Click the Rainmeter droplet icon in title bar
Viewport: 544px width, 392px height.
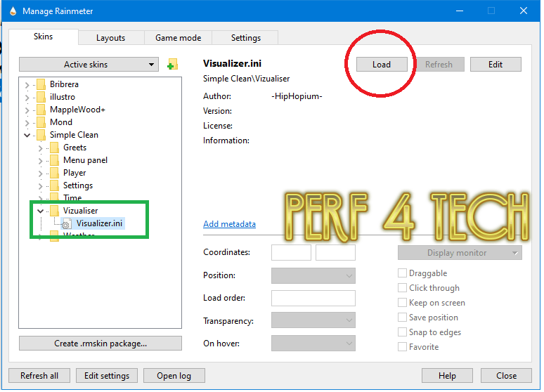[x=13, y=11]
